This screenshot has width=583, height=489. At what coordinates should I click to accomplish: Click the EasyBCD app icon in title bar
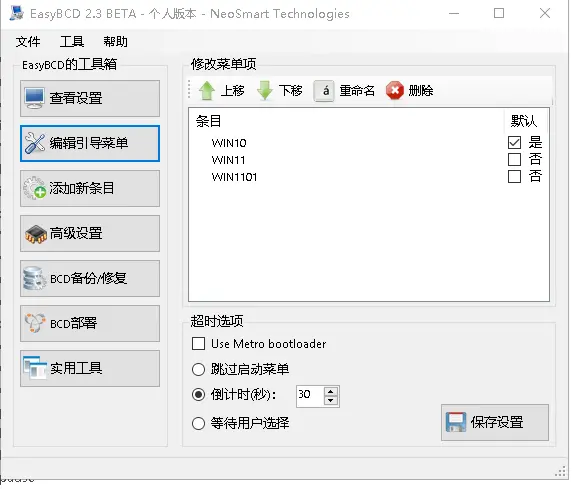pos(17,13)
